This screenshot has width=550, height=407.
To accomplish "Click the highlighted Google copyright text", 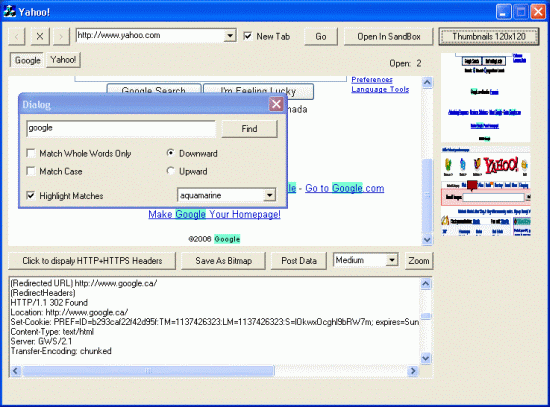I will point(227,239).
